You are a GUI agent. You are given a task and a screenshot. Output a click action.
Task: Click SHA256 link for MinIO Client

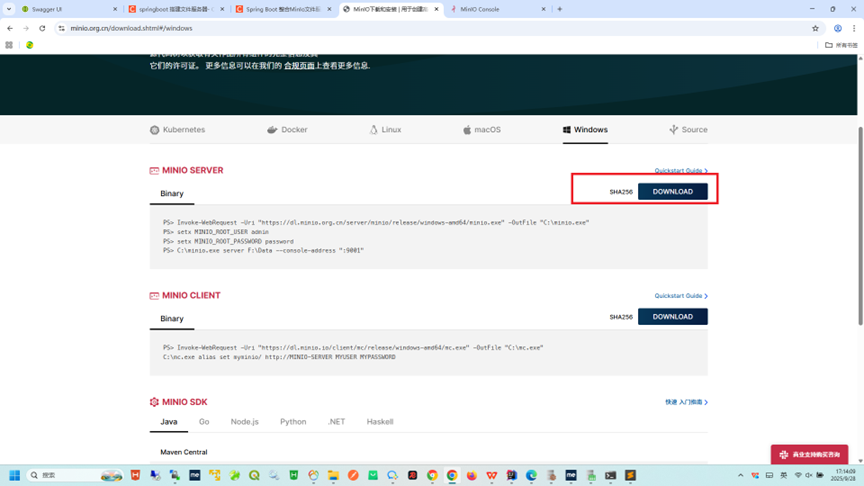tap(621, 317)
